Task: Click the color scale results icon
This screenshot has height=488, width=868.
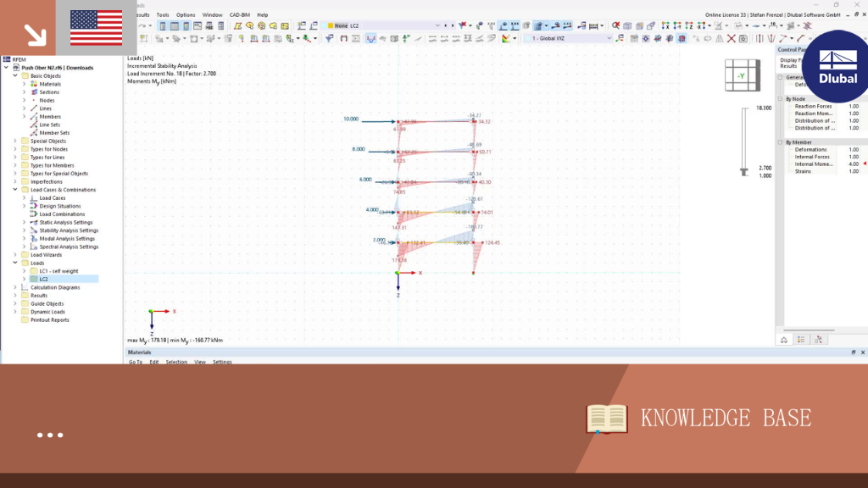Action: tap(506, 38)
